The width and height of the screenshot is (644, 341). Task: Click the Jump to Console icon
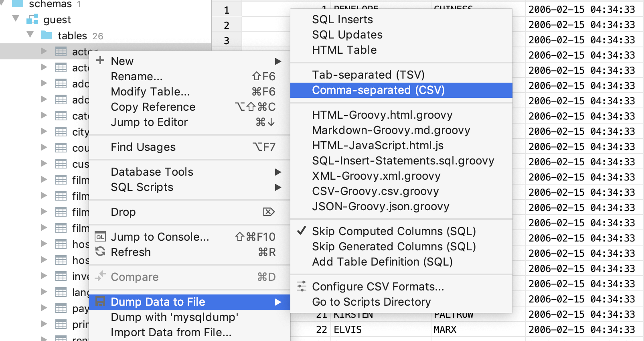pyautogui.click(x=100, y=237)
